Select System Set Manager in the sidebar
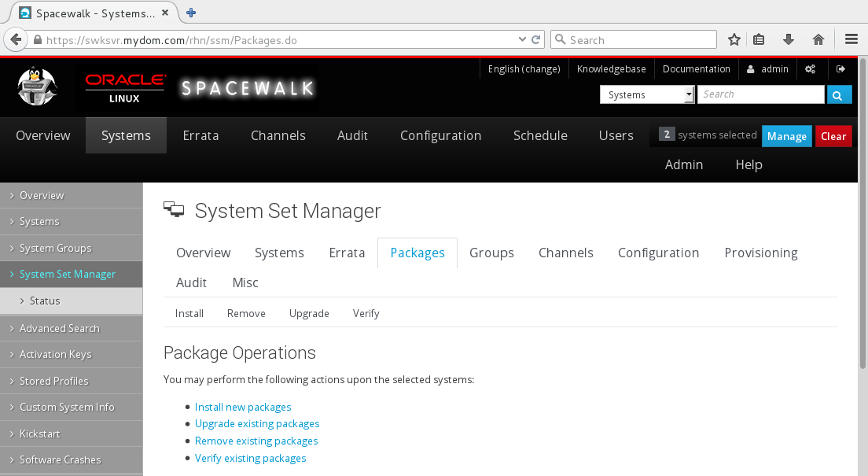Screen dimensions: 868x476 point(72,275)
